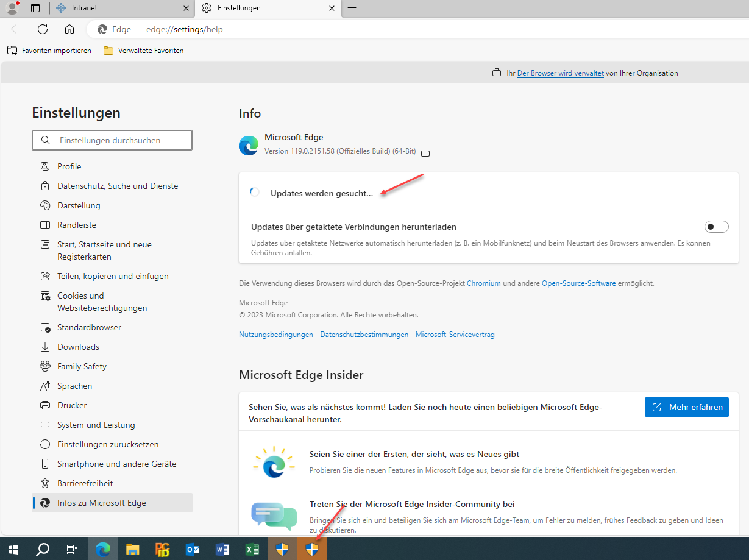Click the Windows Start button
The image size is (749, 560).
13,549
